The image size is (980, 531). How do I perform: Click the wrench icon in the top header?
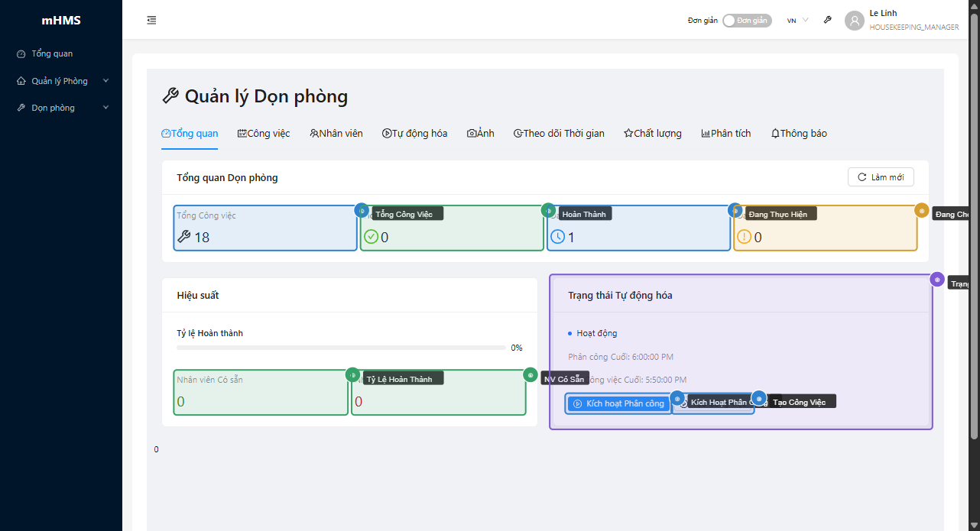[x=827, y=21]
